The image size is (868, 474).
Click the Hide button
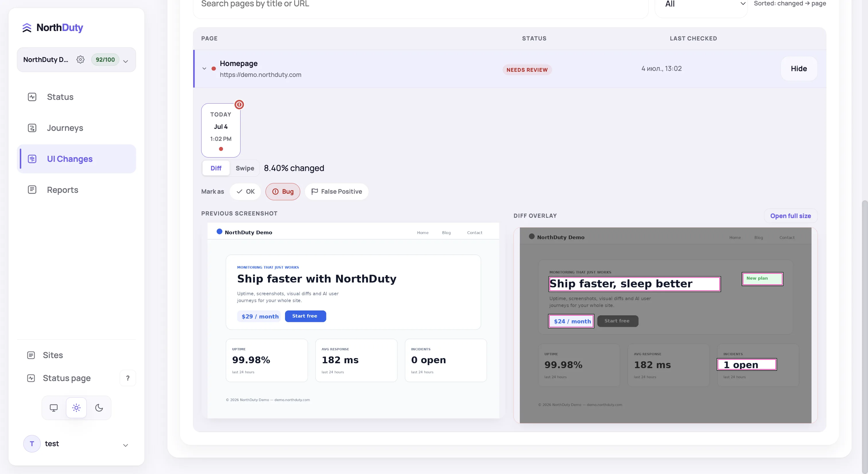799,69
